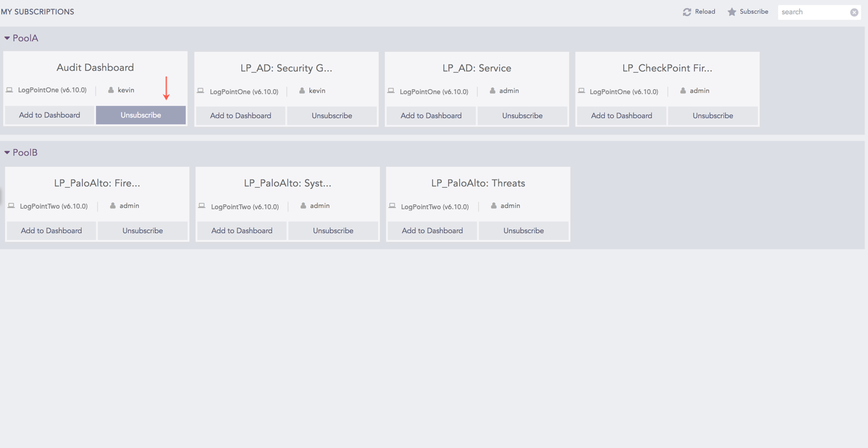Screen dimensions: 868x448
Task: Click inside the search input field
Action: point(811,12)
